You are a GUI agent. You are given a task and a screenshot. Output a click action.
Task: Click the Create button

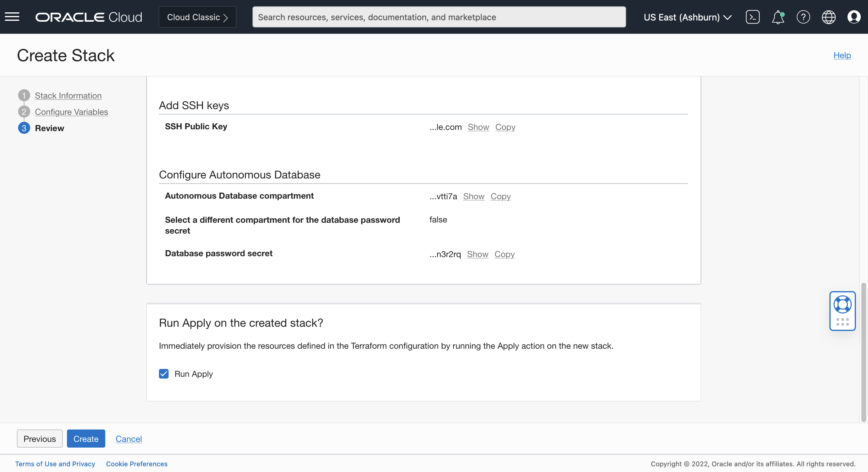[x=86, y=439]
